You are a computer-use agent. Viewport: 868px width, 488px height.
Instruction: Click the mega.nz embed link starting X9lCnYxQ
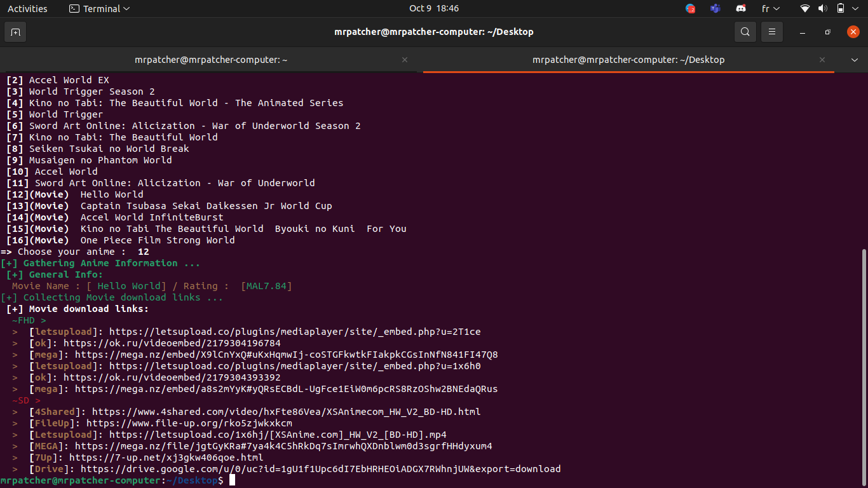pyautogui.click(x=286, y=355)
